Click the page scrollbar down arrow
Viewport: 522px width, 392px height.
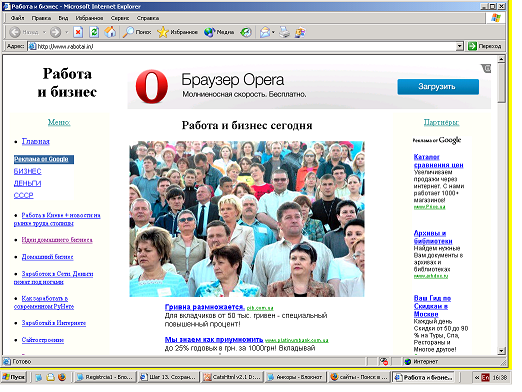[501, 351]
